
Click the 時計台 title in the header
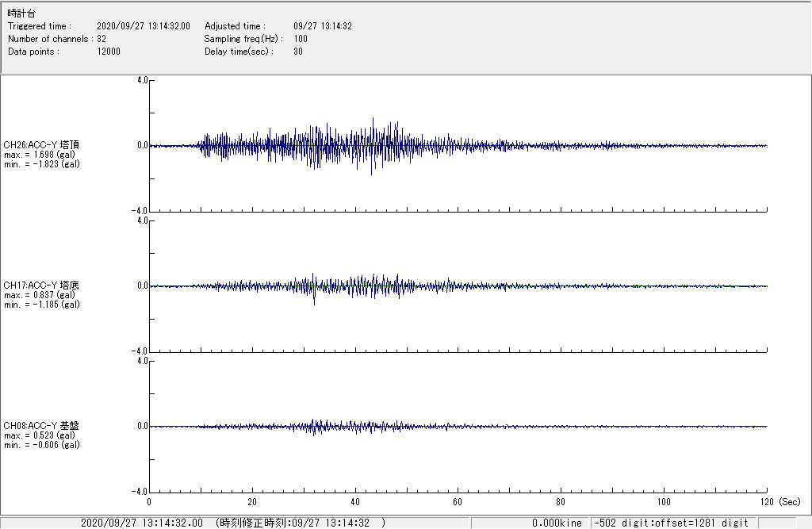21,14
